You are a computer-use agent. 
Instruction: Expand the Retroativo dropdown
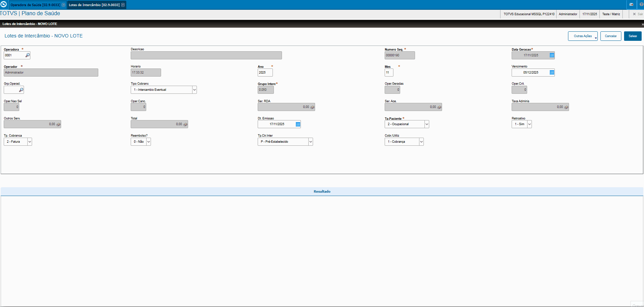[530, 124]
